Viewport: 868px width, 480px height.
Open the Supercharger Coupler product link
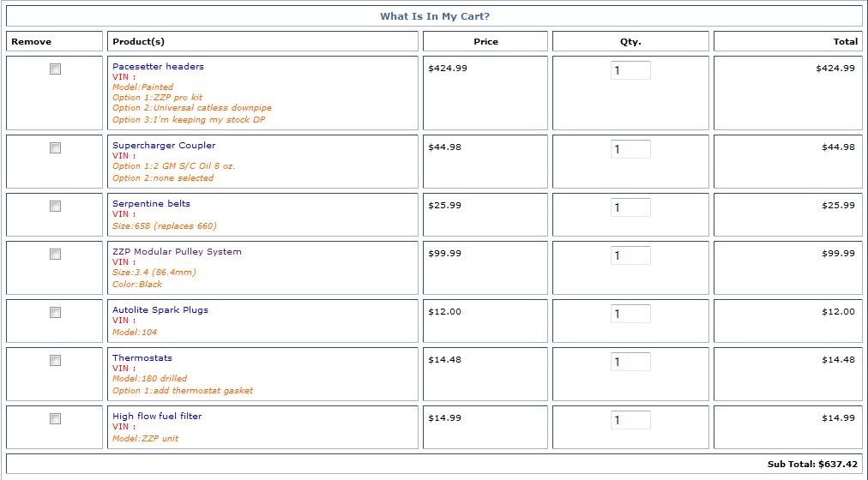click(164, 145)
